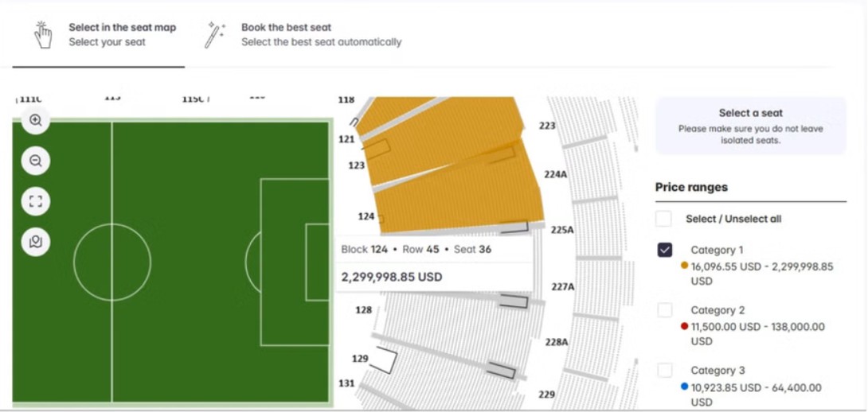Click the zoom out magnifier icon
This screenshot has width=868, height=412.
point(36,161)
